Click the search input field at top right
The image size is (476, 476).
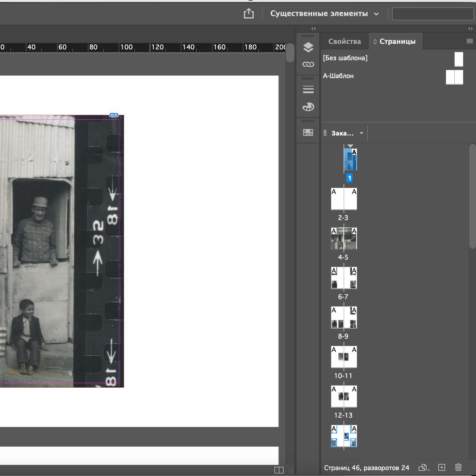pos(433,14)
